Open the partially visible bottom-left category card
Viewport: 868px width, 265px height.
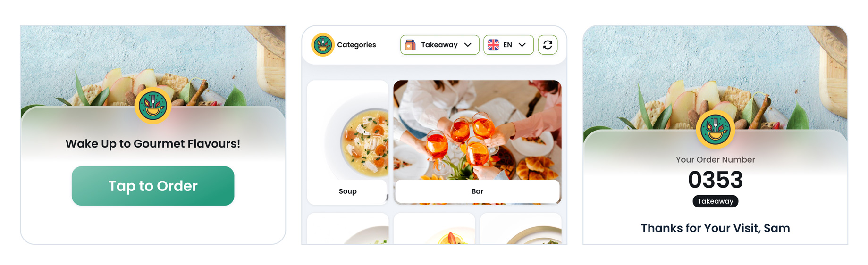coord(348,229)
